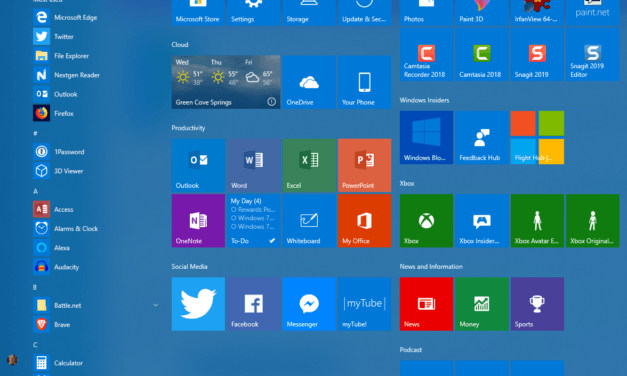
Task: Open Green Cove Springs weather tile
Action: 226,82
